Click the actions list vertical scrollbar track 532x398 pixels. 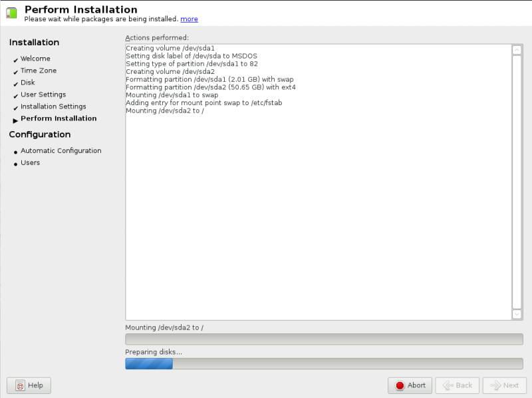tap(517, 182)
